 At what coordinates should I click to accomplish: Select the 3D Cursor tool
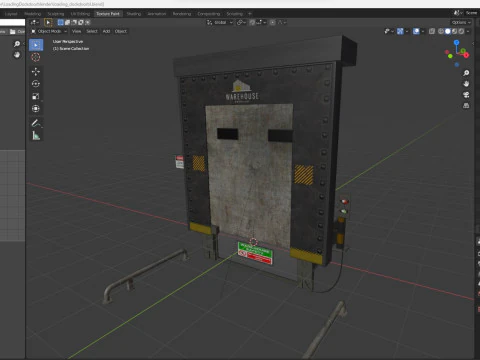click(36, 57)
